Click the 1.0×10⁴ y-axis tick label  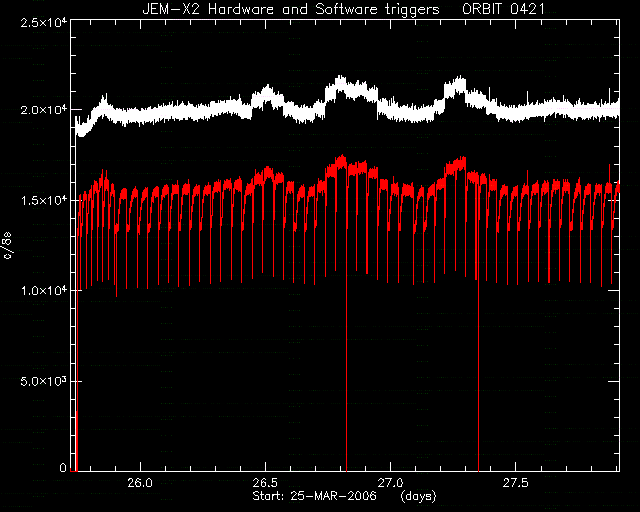pyautogui.click(x=44, y=291)
